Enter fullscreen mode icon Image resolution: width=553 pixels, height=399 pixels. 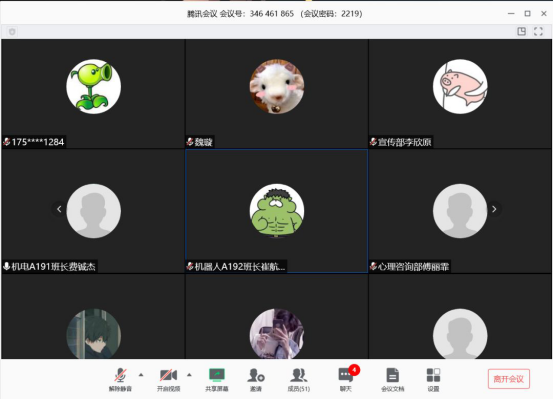(x=538, y=31)
